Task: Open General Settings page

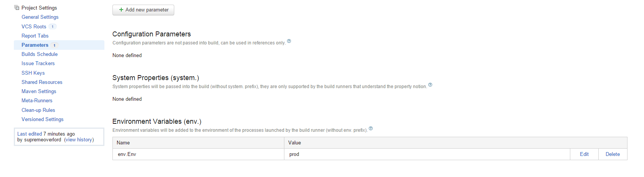Action: (x=40, y=17)
